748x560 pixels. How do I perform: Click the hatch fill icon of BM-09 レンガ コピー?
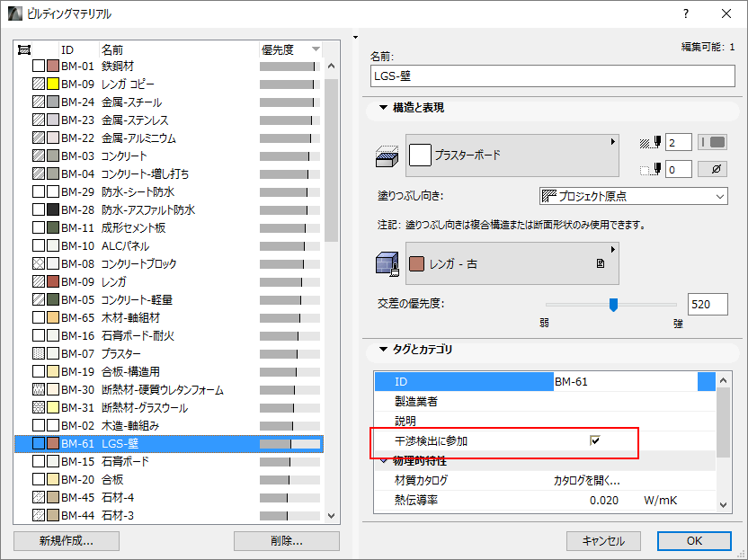pyautogui.click(x=39, y=84)
